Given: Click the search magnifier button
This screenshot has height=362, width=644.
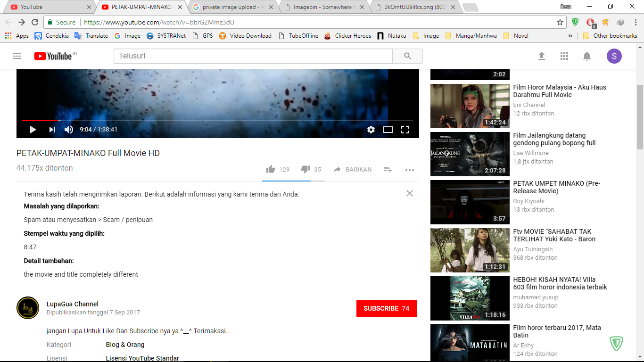Looking at the screenshot, I should [408, 56].
